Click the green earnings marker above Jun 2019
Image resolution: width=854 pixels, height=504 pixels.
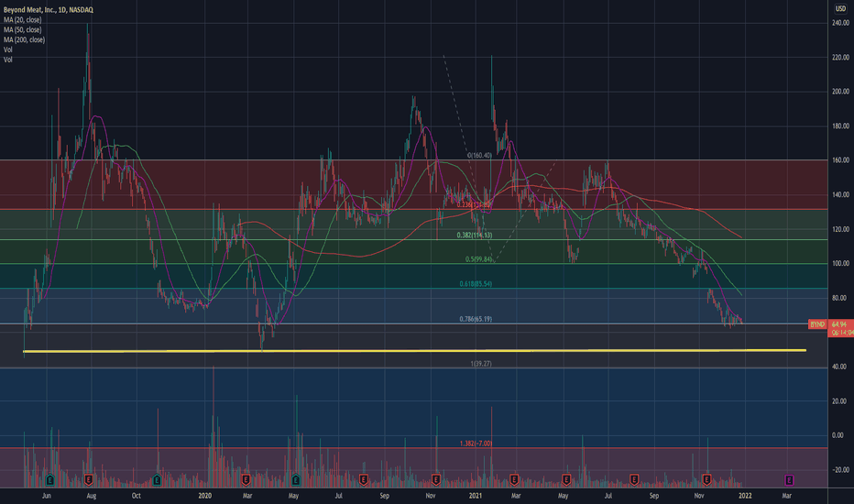pyautogui.click(x=50, y=480)
